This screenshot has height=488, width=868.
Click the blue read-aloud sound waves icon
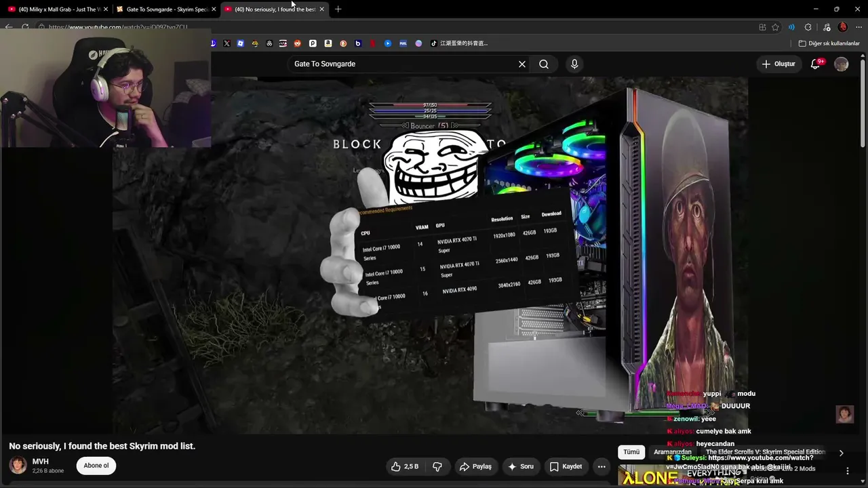tap(791, 27)
